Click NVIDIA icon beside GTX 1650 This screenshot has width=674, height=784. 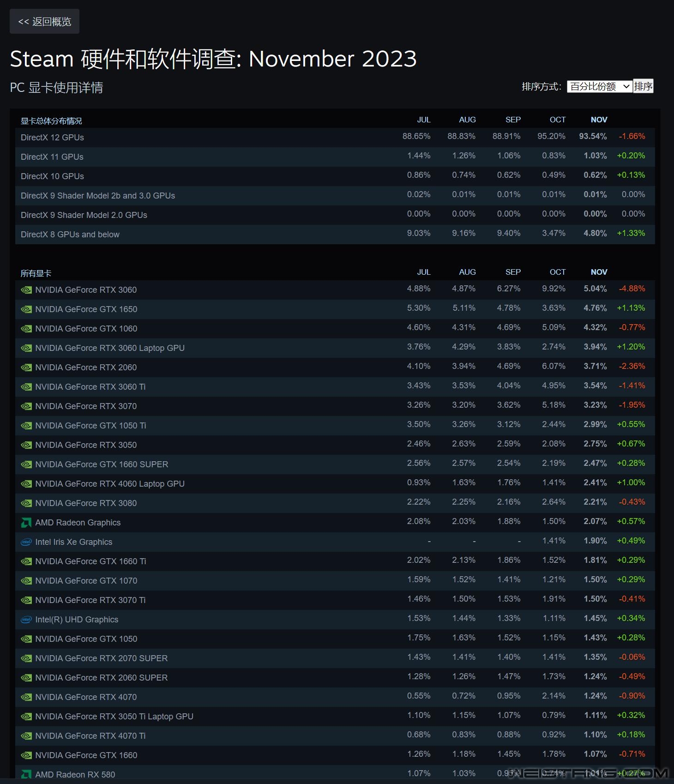(x=26, y=309)
